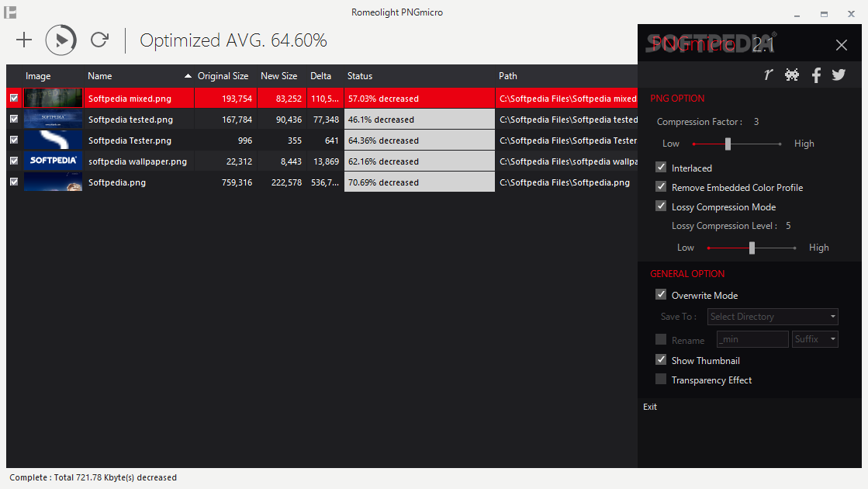Sort by Original Size column header
The height and width of the screenshot is (489, 868).
(223, 76)
